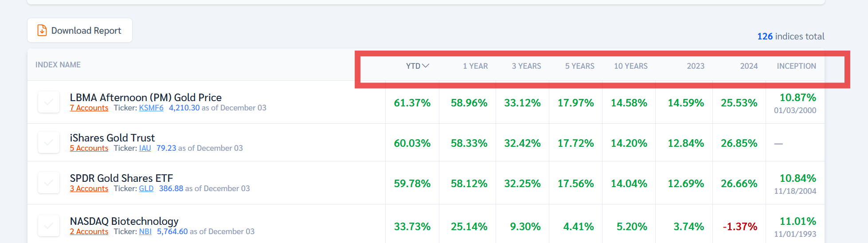Viewport: 868px width, 243px height.
Task: Sort by 3 YEARS column header
Action: click(x=526, y=66)
